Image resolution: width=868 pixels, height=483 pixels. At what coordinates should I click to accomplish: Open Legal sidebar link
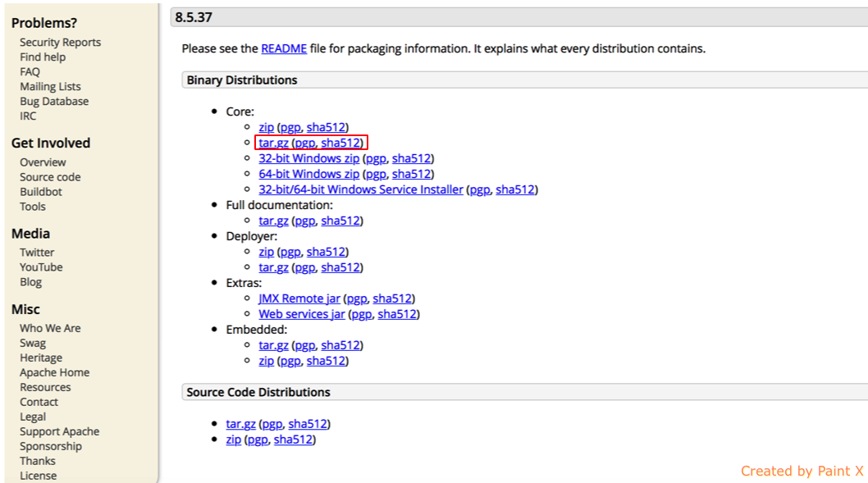click(33, 417)
